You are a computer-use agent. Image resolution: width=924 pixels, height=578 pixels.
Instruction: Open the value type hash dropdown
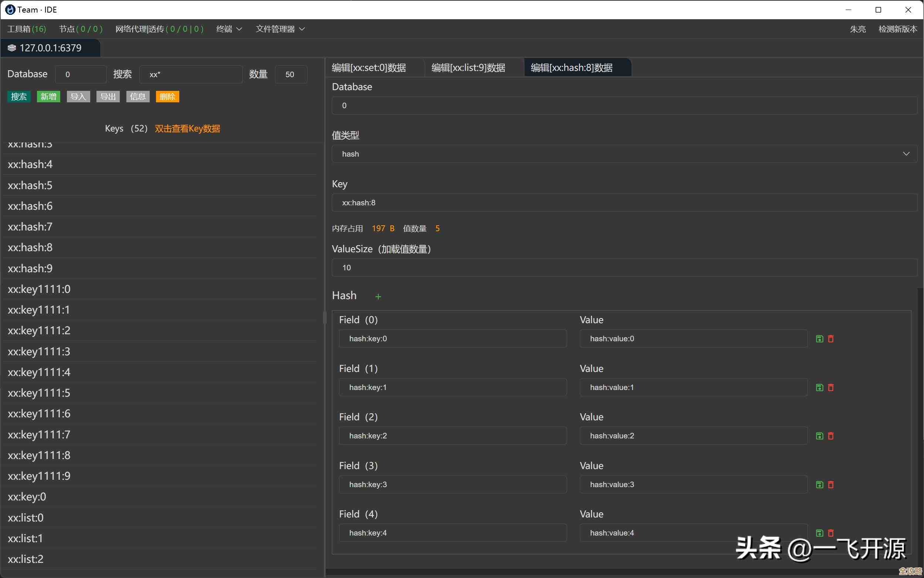pos(624,154)
